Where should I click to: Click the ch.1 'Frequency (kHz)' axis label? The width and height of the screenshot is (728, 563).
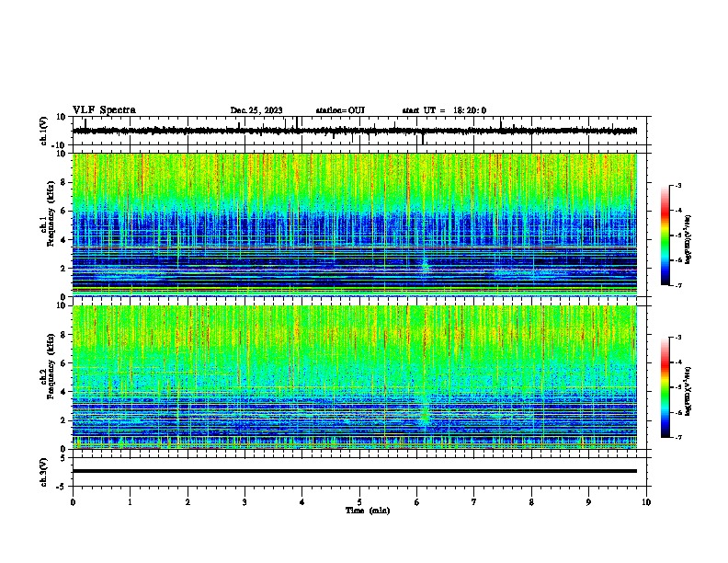pyautogui.click(x=51, y=213)
